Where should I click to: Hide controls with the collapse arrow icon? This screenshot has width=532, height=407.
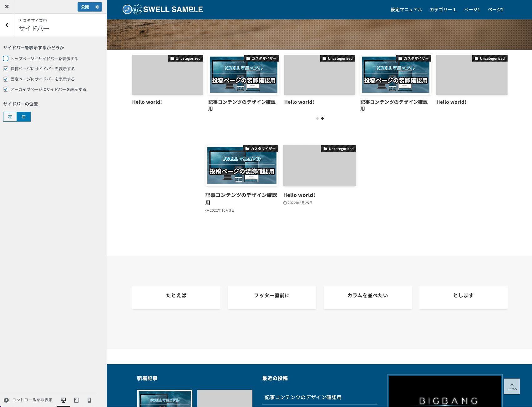pyautogui.click(x=6, y=400)
